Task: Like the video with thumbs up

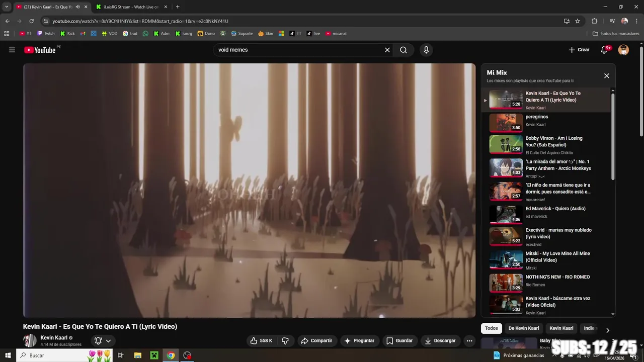Action: (x=261, y=340)
